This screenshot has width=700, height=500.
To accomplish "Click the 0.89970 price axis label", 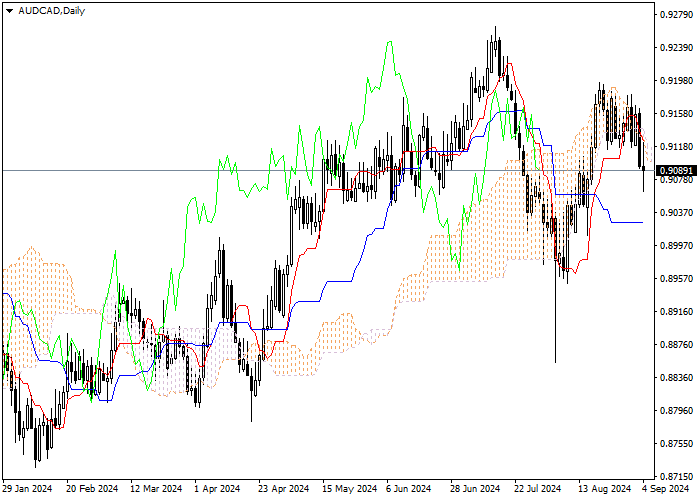I will click(677, 246).
